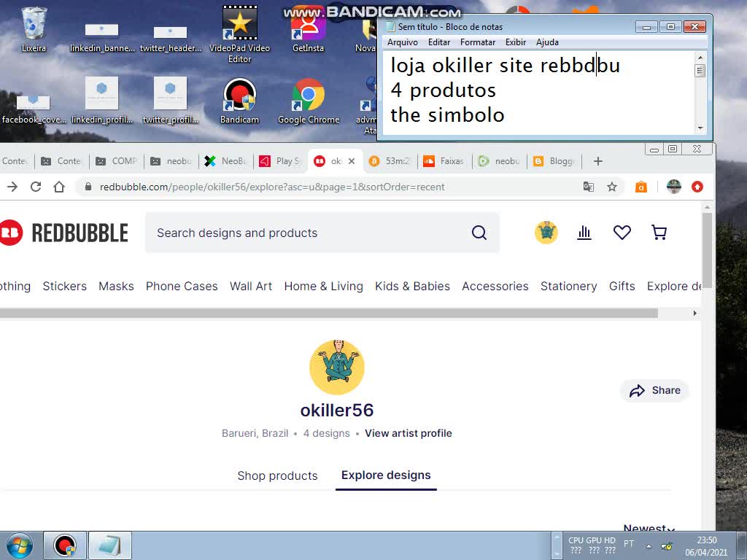Image resolution: width=747 pixels, height=560 pixels.
Task: Click the Chrome address bar URL
Action: coord(272,187)
